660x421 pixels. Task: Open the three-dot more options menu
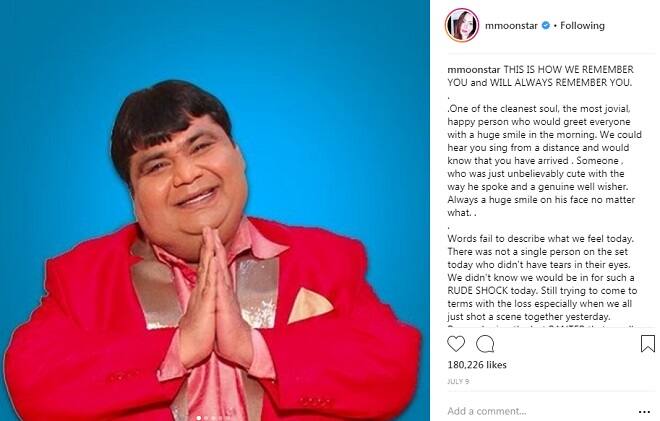pos(644,412)
